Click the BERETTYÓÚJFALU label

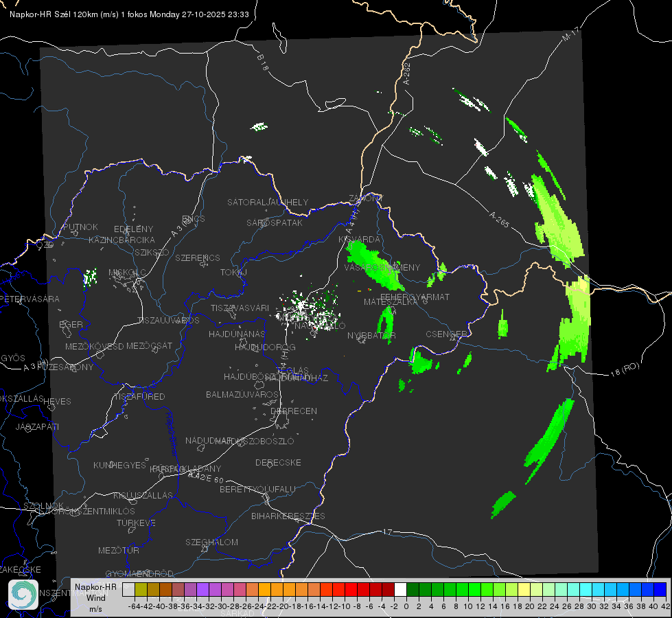point(257,489)
